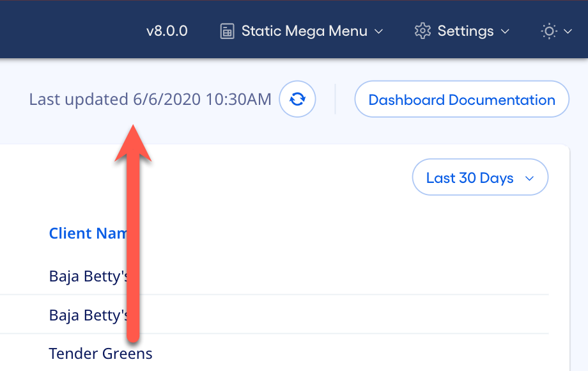Sort by the Client Name column

[x=89, y=233]
